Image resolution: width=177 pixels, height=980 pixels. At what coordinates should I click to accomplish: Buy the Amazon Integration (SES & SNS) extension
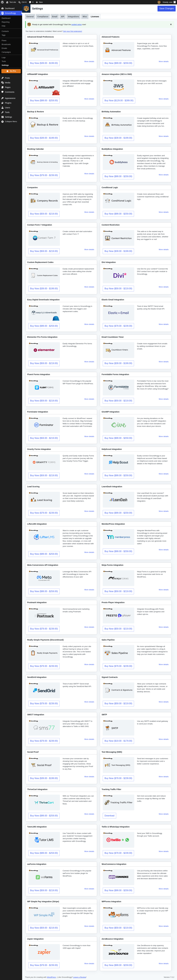coord(119,100)
